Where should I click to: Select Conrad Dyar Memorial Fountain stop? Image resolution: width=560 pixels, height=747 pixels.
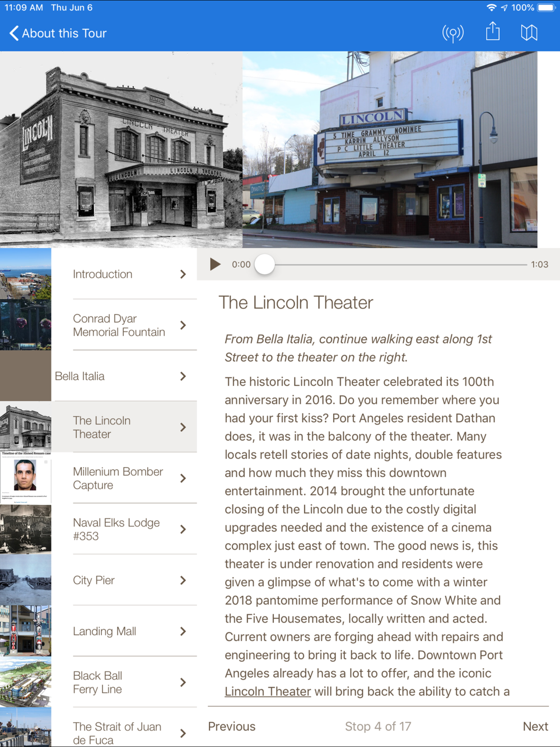pos(99,325)
